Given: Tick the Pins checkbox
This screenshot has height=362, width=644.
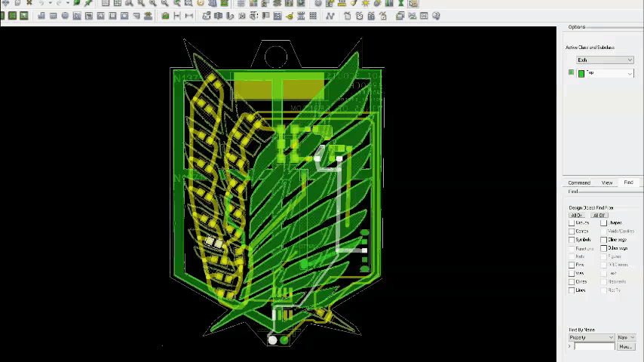Looking at the screenshot, I should pos(572,265).
